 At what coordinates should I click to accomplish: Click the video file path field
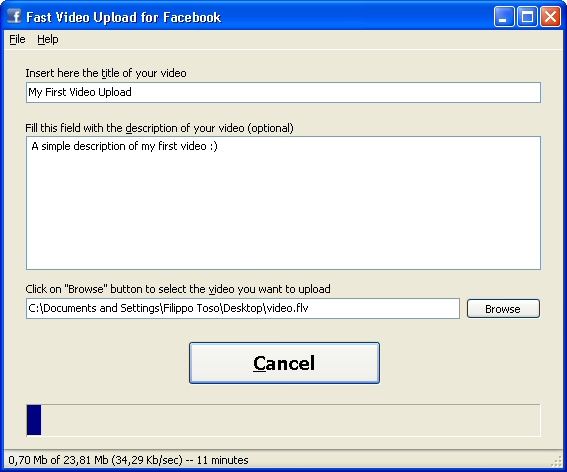(243, 309)
